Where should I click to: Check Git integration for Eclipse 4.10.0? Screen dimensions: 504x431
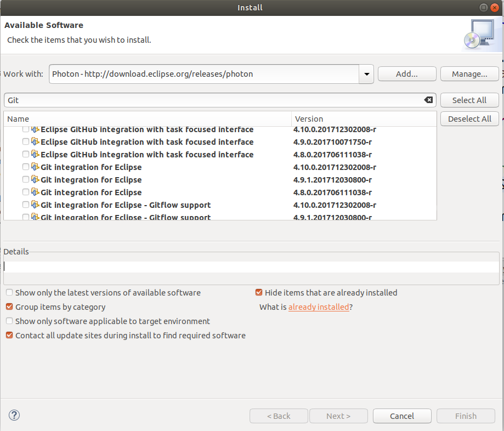click(26, 167)
